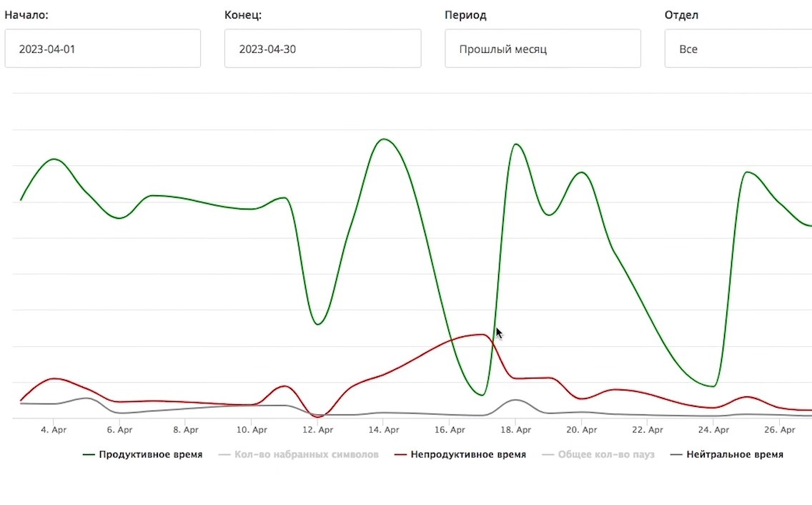Expand the Отдел dropdown showing Все

point(736,49)
